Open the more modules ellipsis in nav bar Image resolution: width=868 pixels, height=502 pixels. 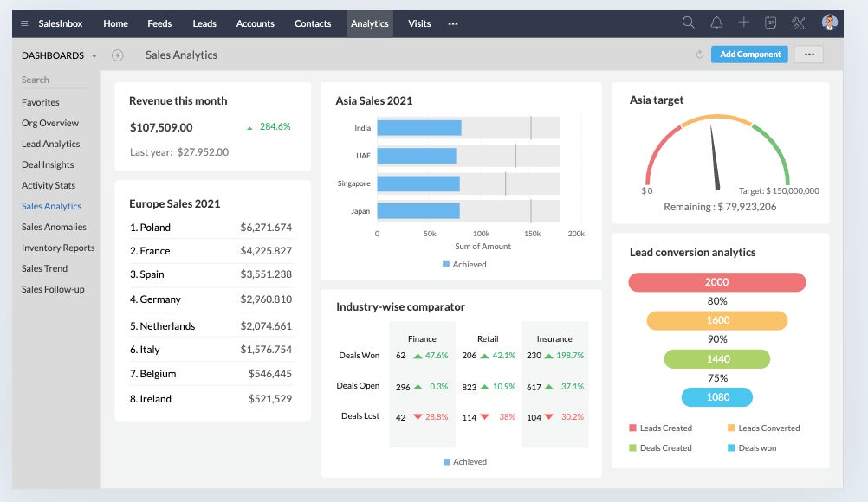pyautogui.click(x=453, y=23)
